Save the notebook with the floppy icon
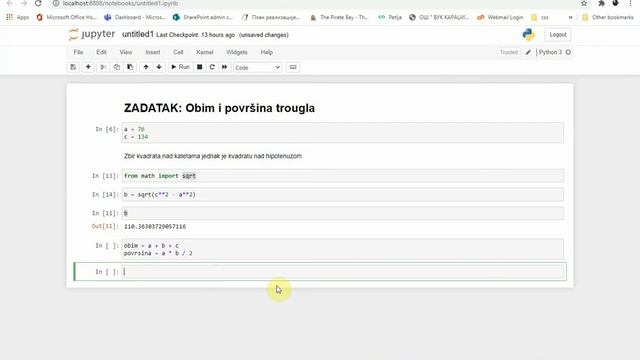Image resolution: width=640 pixels, height=360 pixels. point(73,67)
